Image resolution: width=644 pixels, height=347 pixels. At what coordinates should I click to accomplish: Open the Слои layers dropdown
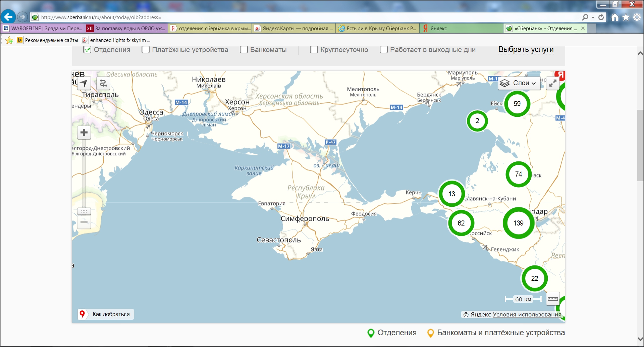point(519,83)
